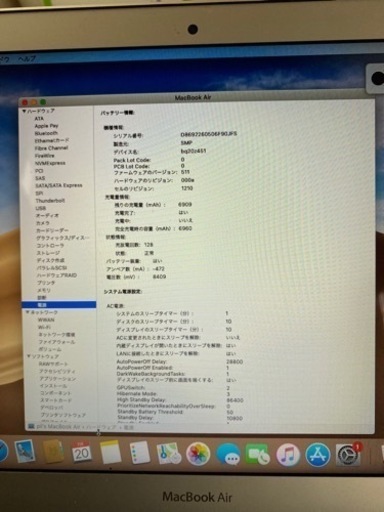This screenshot has width=384, height=512.
Task: Collapse the ハードウェア section in sidebar
Action: pos(24,111)
